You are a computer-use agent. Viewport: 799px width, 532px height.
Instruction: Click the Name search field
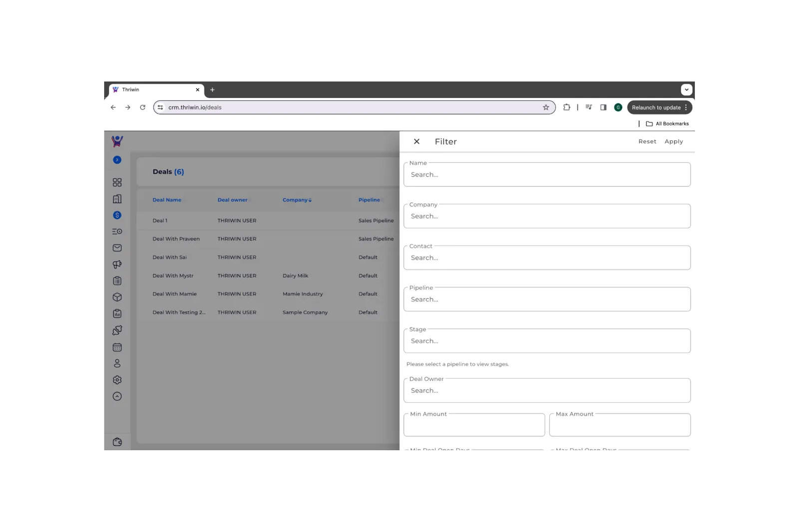[547, 175]
